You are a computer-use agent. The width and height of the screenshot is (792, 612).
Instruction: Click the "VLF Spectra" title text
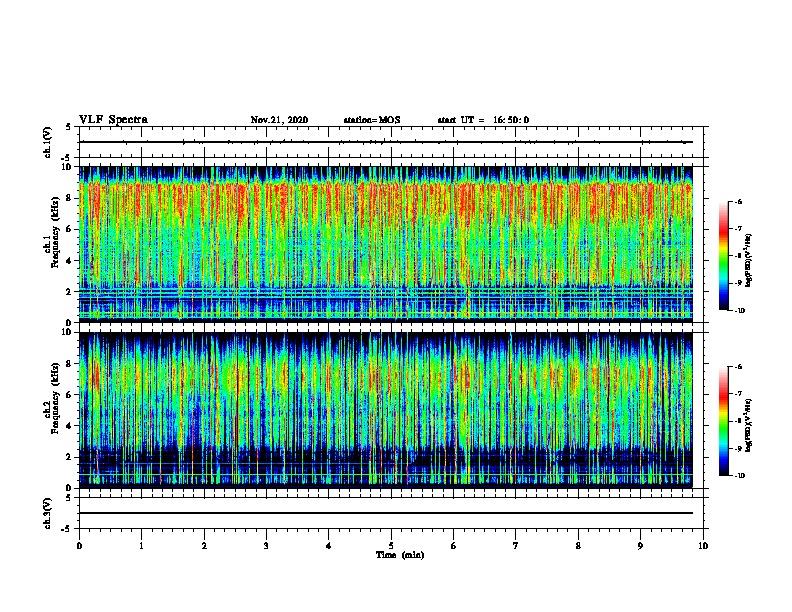(x=113, y=120)
